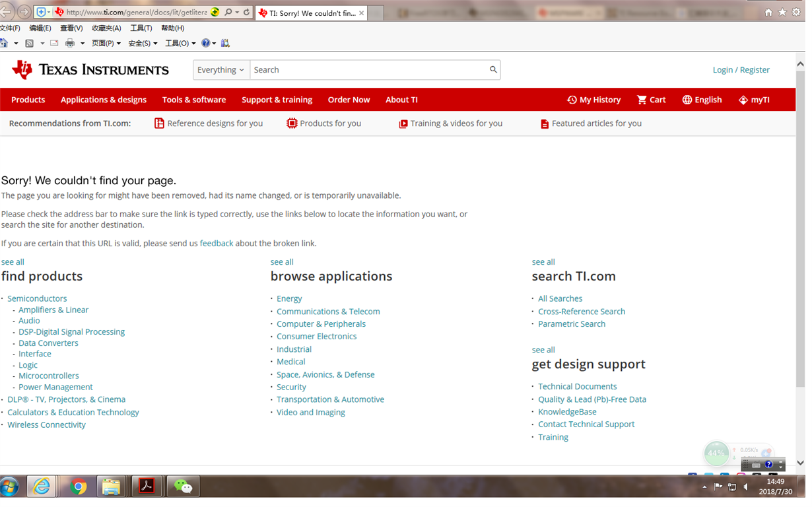Image resolution: width=812 pixels, height=507 pixels.
Task: Open the 查看(V) menu
Action: tap(71, 28)
